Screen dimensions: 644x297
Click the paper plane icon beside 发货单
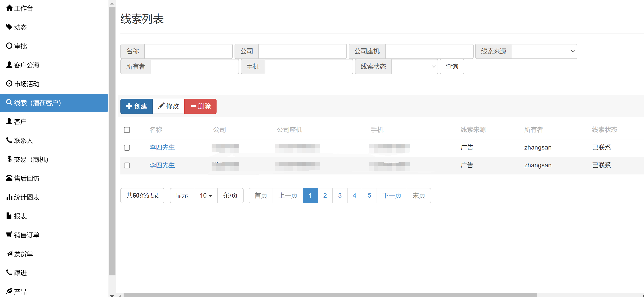tap(9, 253)
